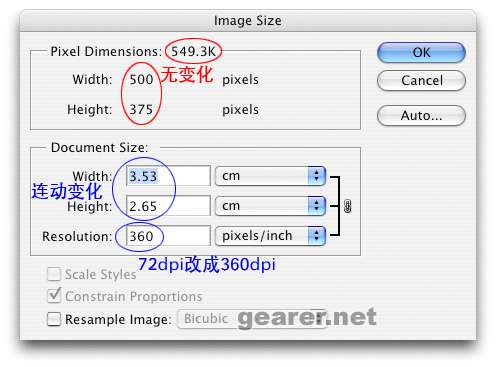Enable the Scale Styles checkbox

(54, 274)
